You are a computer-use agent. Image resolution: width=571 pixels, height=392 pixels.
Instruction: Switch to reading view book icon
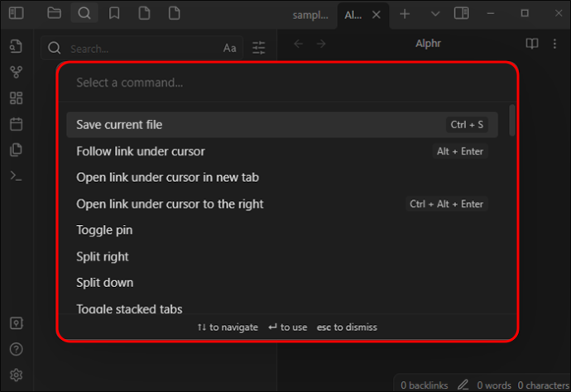coord(532,44)
